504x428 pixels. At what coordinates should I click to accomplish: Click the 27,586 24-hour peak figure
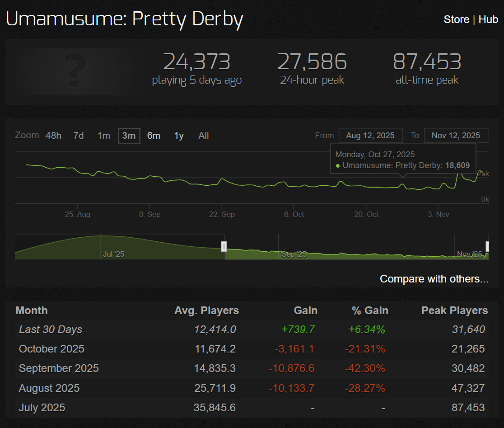[x=312, y=62]
